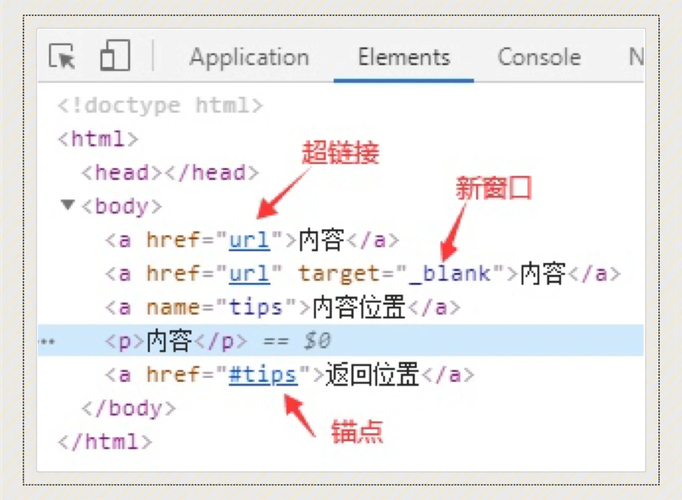The image size is (682, 500).
Task: Activate the inspect element picker icon
Action: tap(63, 57)
